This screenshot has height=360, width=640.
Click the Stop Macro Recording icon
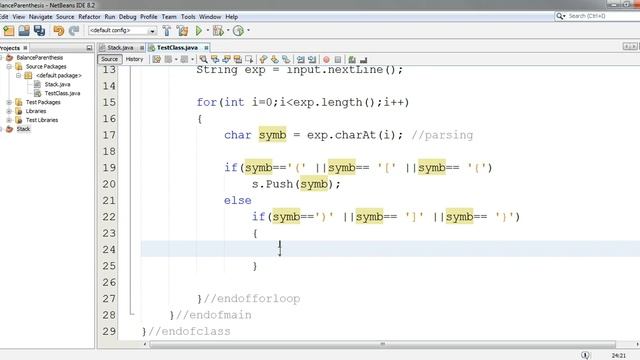pos(338,60)
